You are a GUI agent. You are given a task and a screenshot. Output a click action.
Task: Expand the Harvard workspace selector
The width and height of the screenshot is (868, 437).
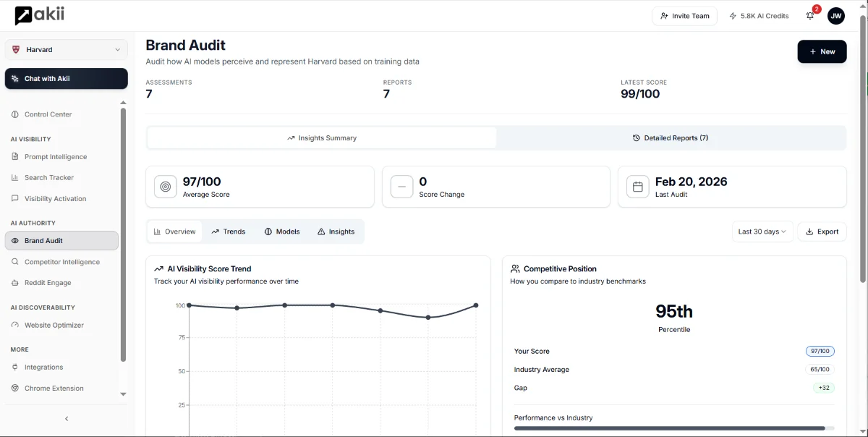66,50
